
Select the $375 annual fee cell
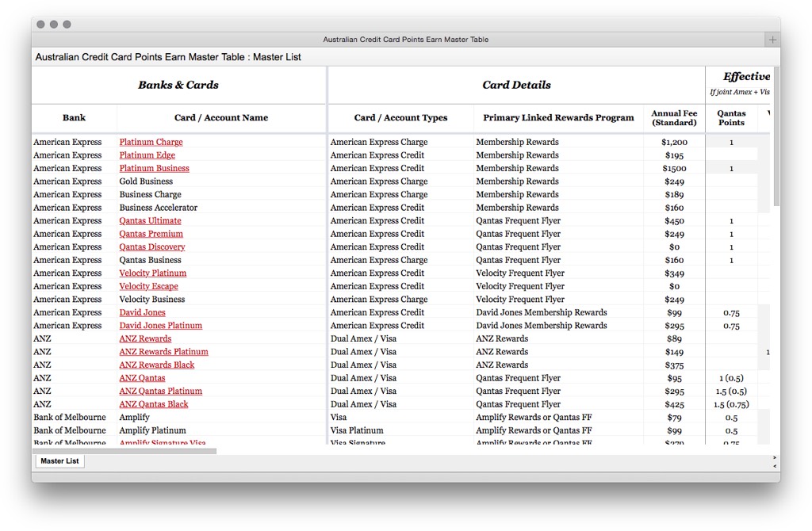[674, 365]
